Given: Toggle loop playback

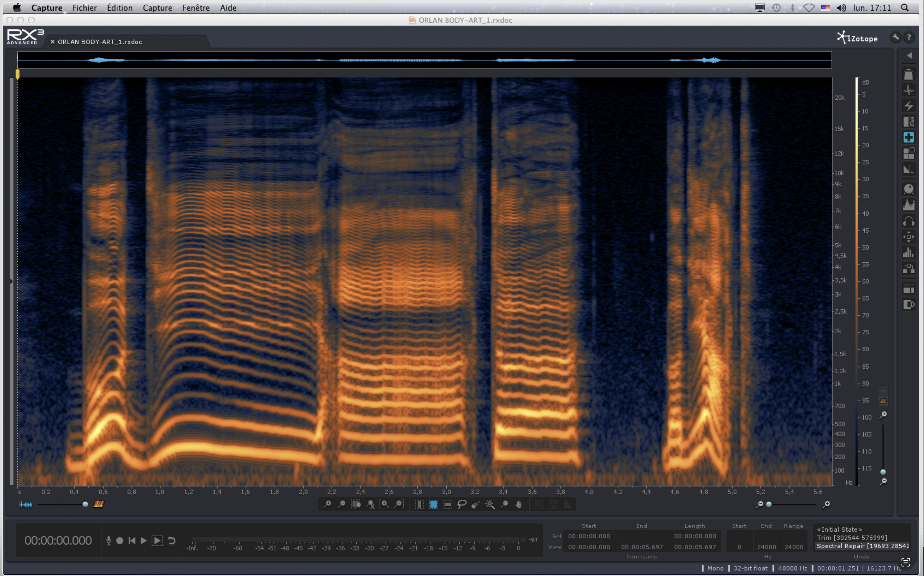Looking at the screenshot, I should (172, 541).
